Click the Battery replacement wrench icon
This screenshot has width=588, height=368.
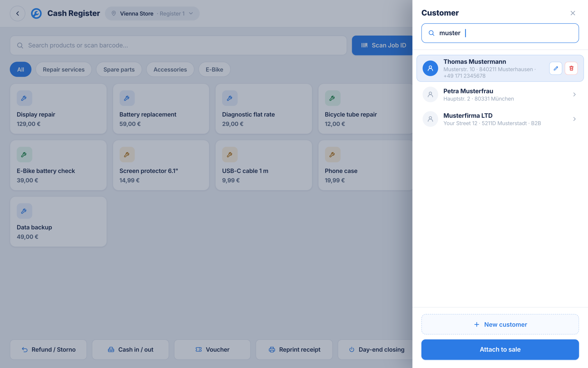[127, 98]
